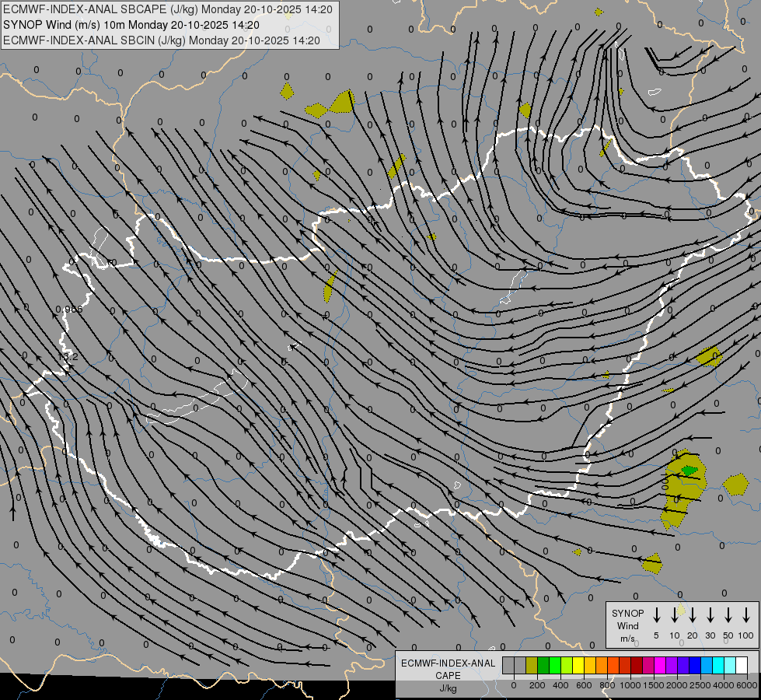Choose the dark red CAPE legend swatch
Image resolution: width=761 pixels, height=700 pixels.
point(637,666)
